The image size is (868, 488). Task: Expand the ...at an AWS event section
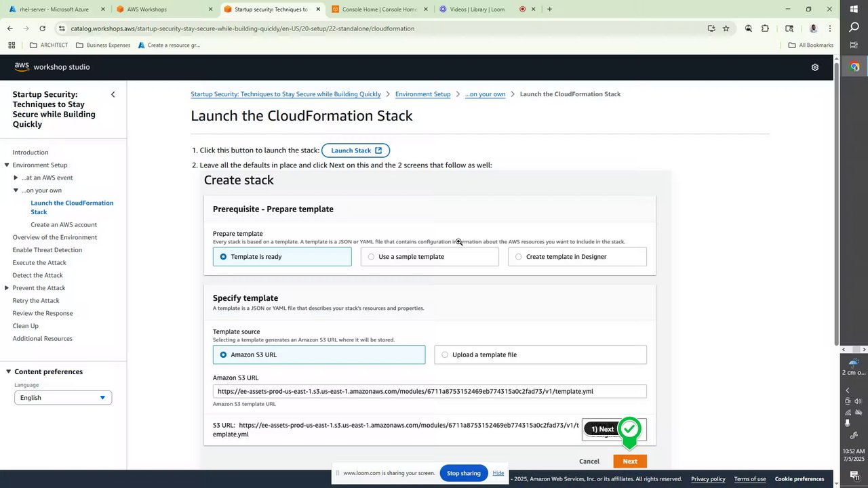pos(16,178)
